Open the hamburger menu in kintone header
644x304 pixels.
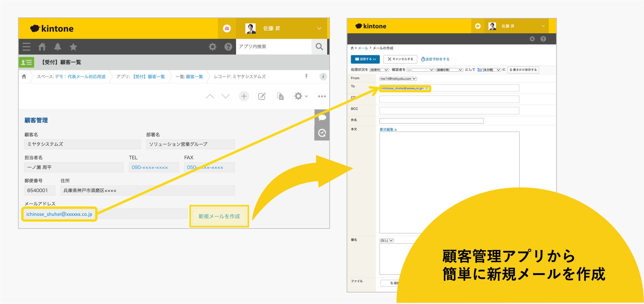point(26,47)
